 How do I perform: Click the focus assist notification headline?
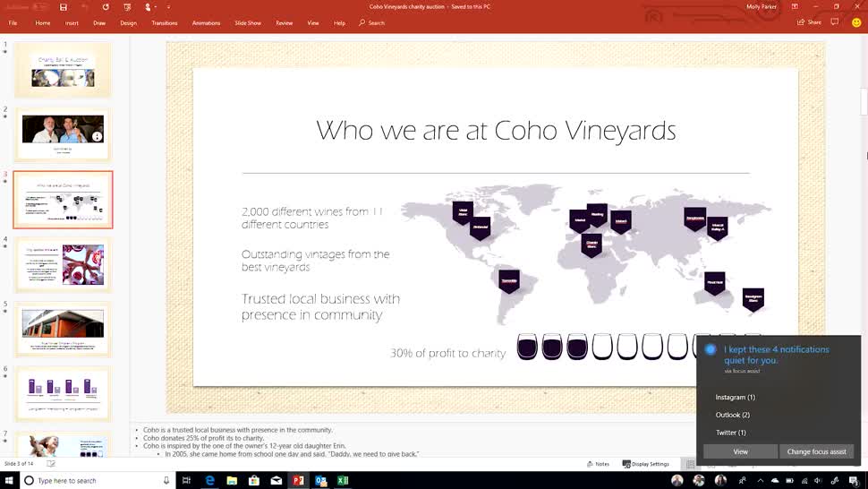click(x=776, y=355)
